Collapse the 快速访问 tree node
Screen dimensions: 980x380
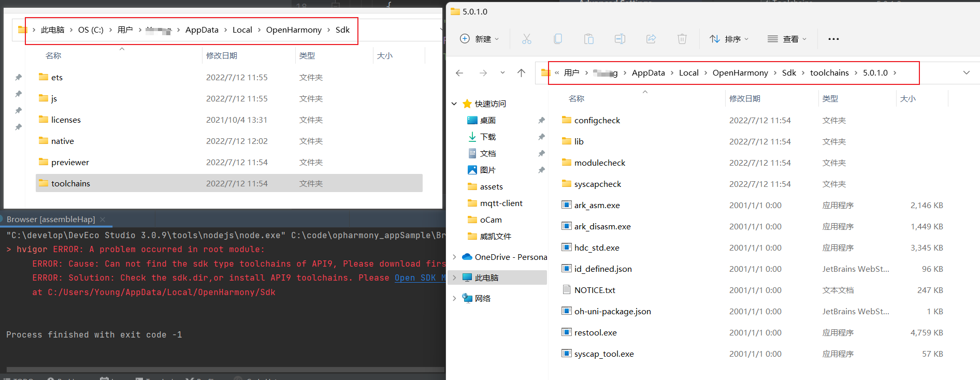click(454, 104)
